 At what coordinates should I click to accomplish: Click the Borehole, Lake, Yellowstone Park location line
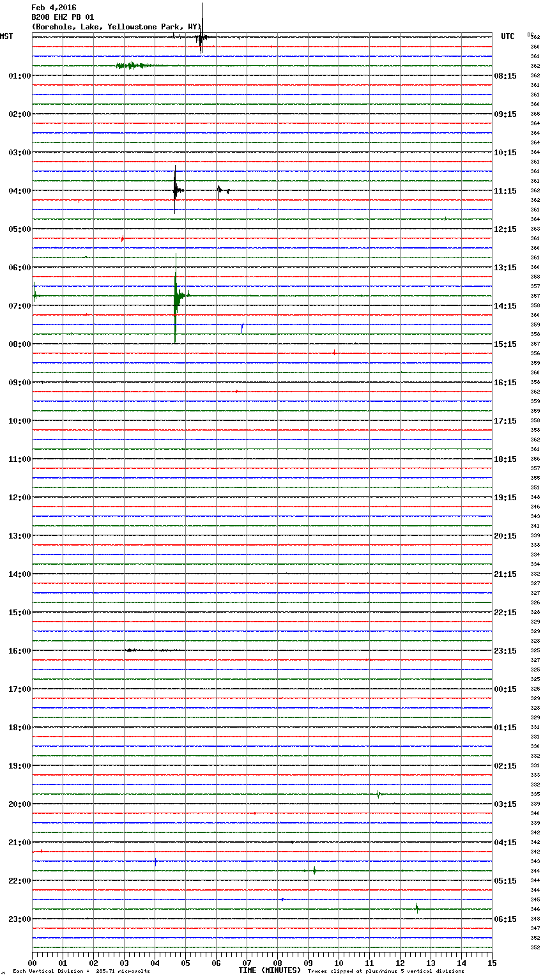pos(116,27)
